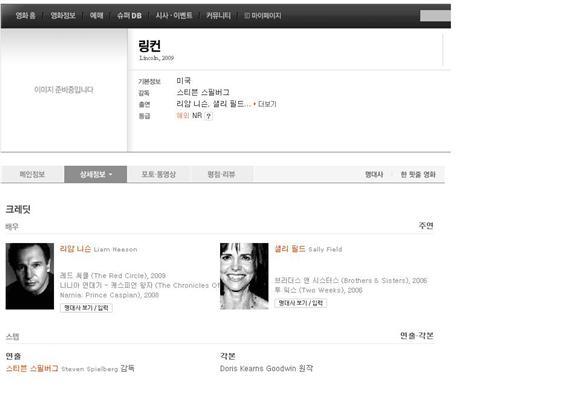Open the 예매 menu item
The height and width of the screenshot is (412, 580).
click(x=97, y=15)
